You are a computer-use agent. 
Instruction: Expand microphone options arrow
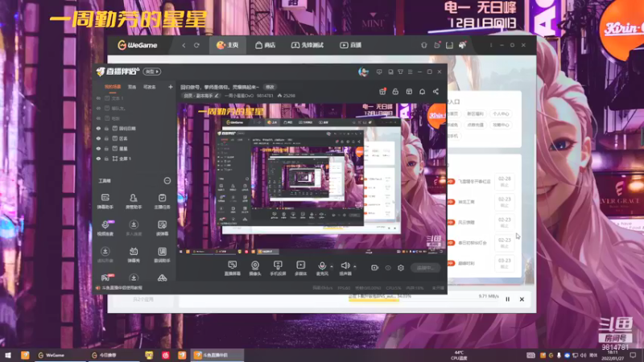click(x=332, y=266)
